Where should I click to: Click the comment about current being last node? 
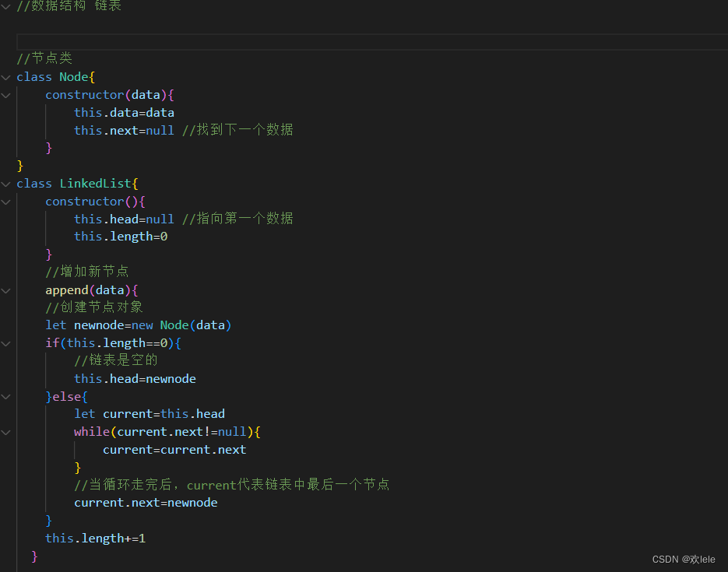pyautogui.click(x=232, y=485)
